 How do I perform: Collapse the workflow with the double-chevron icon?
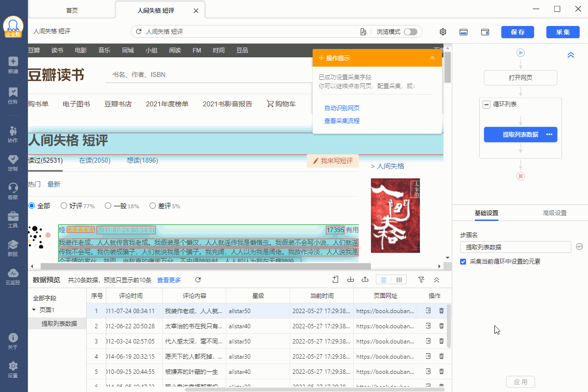570,55
